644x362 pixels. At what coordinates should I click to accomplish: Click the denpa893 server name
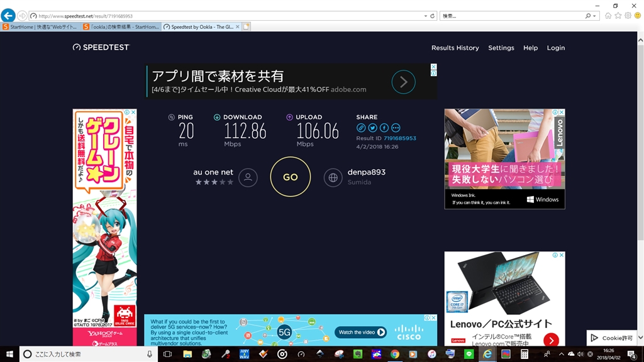click(x=367, y=172)
